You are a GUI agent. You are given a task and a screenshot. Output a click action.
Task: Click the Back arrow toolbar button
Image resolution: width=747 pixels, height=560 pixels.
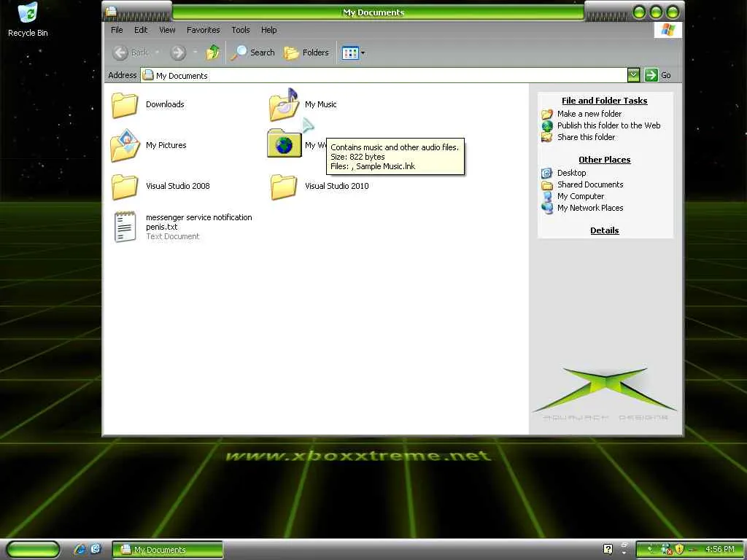click(120, 52)
